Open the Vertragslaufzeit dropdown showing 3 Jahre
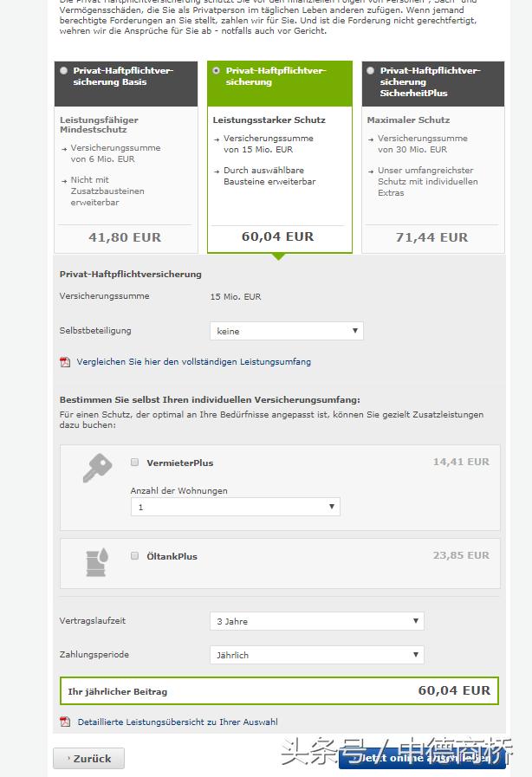Screen dimensions: 532x777 pos(316,621)
